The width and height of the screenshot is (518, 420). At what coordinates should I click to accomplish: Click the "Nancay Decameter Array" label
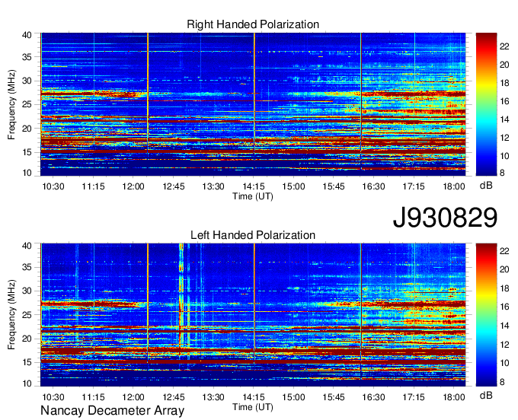tap(112, 411)
